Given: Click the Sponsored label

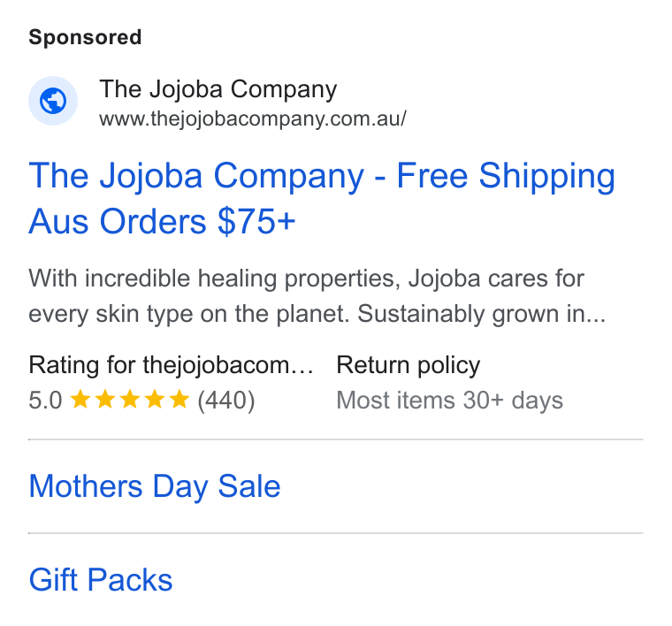Looking at the screenshot, I should pyautogui.click(x=85, y=37).
